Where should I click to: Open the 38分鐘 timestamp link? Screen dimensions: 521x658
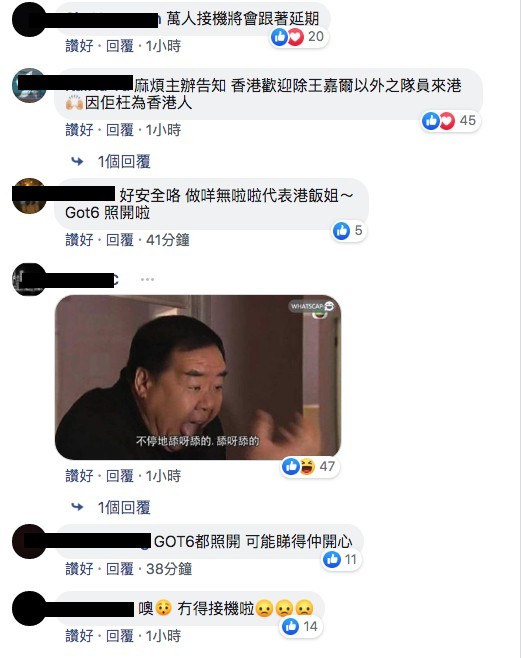169,569
